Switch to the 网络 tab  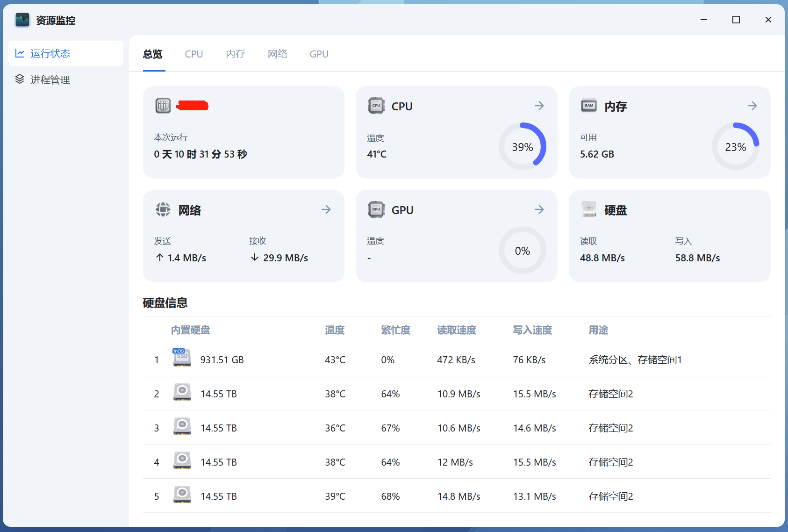278,54
